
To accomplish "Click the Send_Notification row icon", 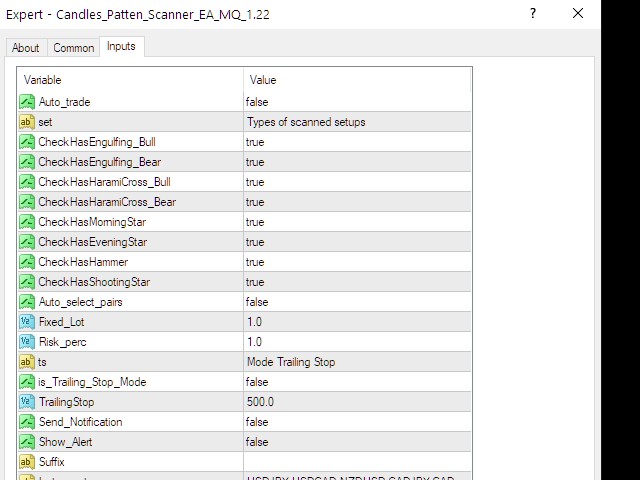I will point(27,422).
